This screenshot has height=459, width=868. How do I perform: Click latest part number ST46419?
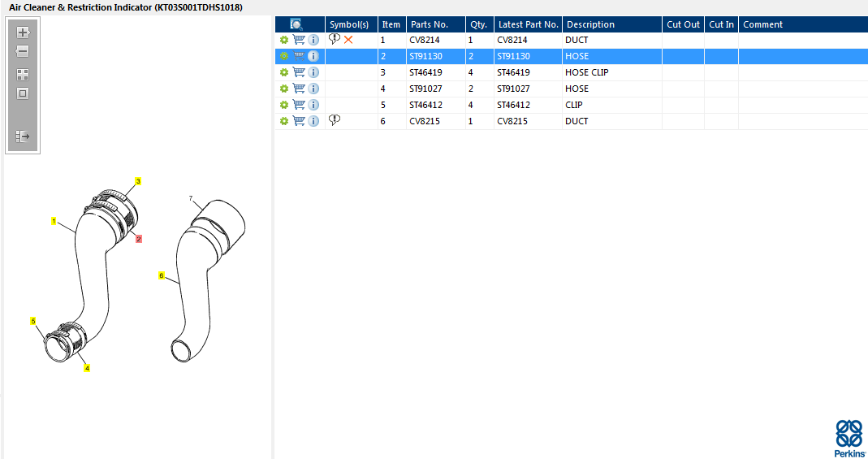click(513, 72)
